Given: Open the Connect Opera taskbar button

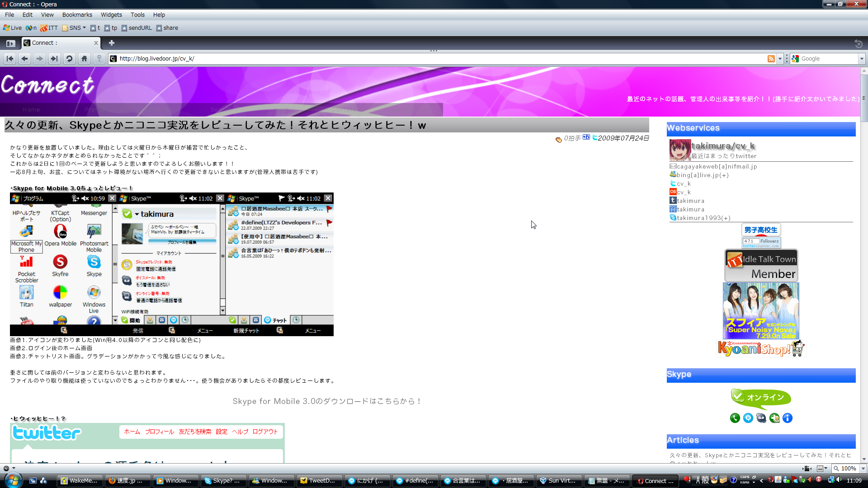Looking at the screenshot, I should 655,481.
